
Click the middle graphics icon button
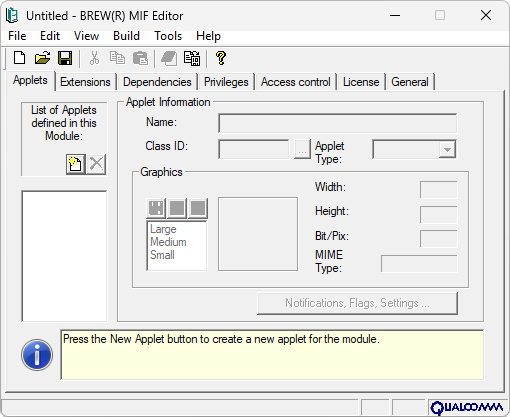[177, 208]
